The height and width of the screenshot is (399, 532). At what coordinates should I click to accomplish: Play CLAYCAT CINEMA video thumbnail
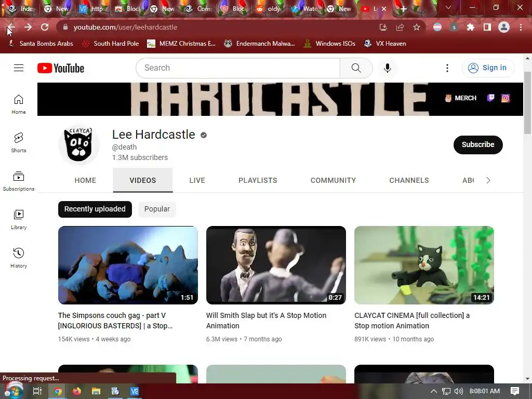[424, 265]
